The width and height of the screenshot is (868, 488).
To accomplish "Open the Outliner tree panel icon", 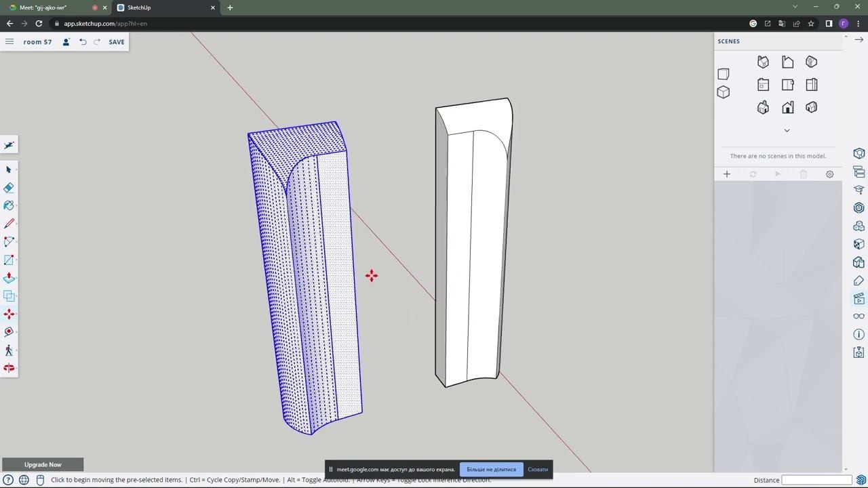I will (x=859, y=172).
